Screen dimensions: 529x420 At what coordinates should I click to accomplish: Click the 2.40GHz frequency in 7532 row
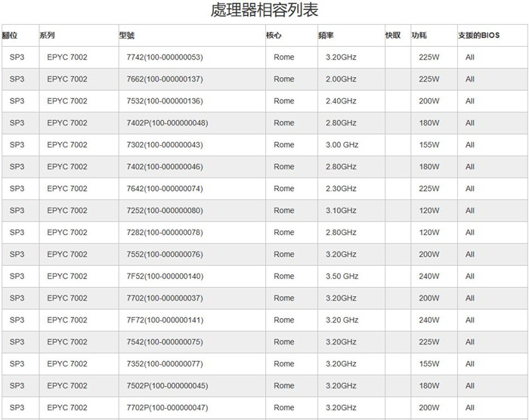click(341, 101)
